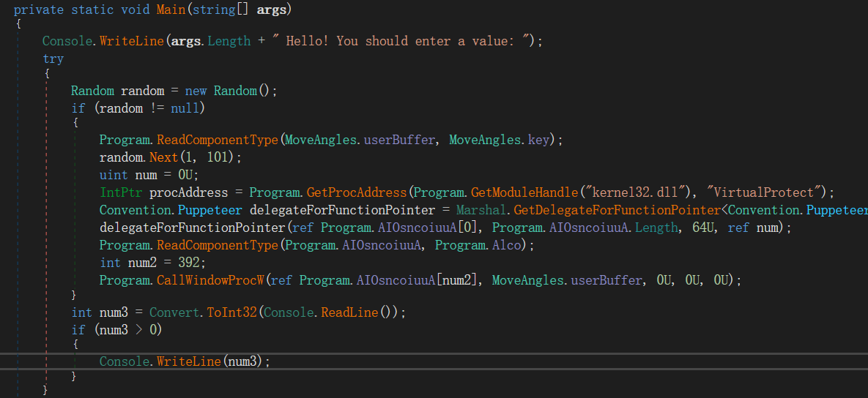
Task: Click 'userBuffer' on the CallWindowProcW line
Action: [607, 280]
